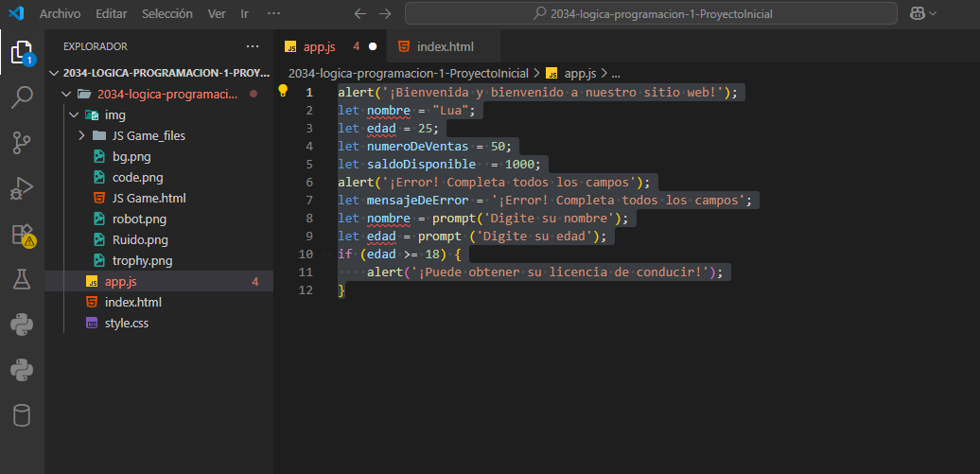Click the EXPLORADOR panel title
980x474 pixels.
96,46
